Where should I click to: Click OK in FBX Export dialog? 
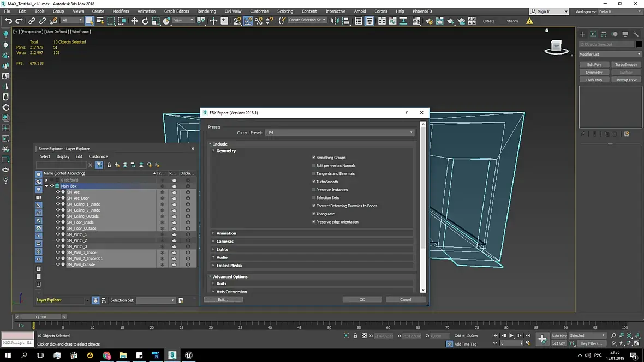362,299
